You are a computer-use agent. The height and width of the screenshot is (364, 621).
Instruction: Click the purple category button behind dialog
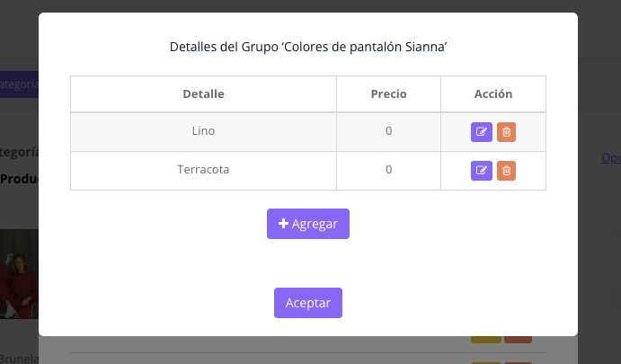point(18,84)
